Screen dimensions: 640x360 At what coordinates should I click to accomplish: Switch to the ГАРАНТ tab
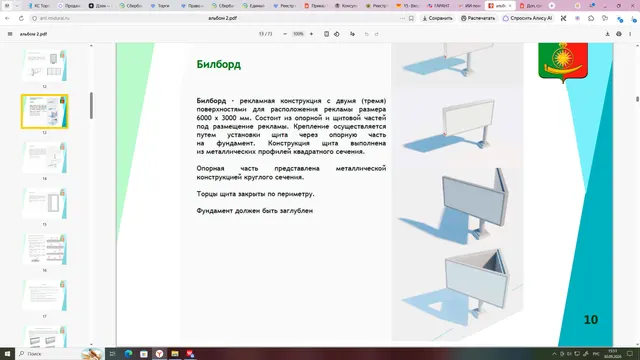pyautogui.click(x=439, y=6)
